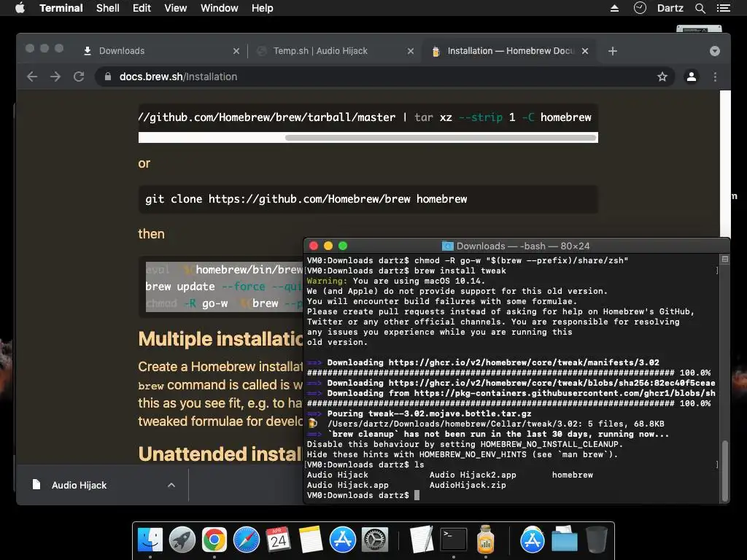Open the View menu

(x=175, y=8)
